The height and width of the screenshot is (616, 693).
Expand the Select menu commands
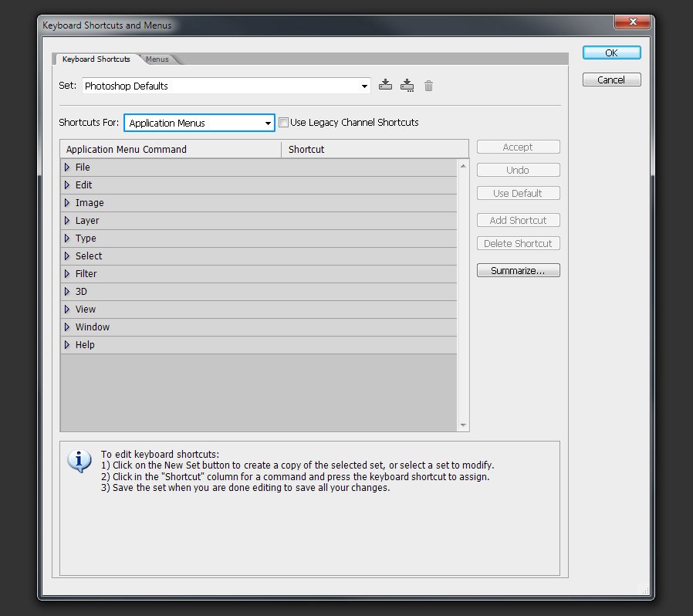(67, 256)
